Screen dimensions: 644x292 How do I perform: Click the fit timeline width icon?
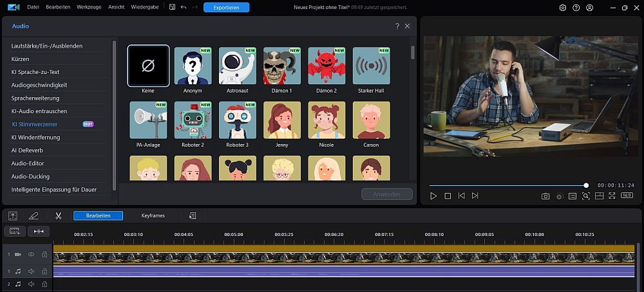coord(39,231)
